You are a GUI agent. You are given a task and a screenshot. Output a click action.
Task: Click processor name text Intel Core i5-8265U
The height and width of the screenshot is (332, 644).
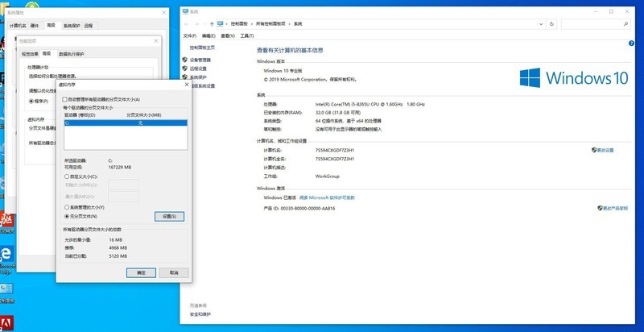point(369,105)
